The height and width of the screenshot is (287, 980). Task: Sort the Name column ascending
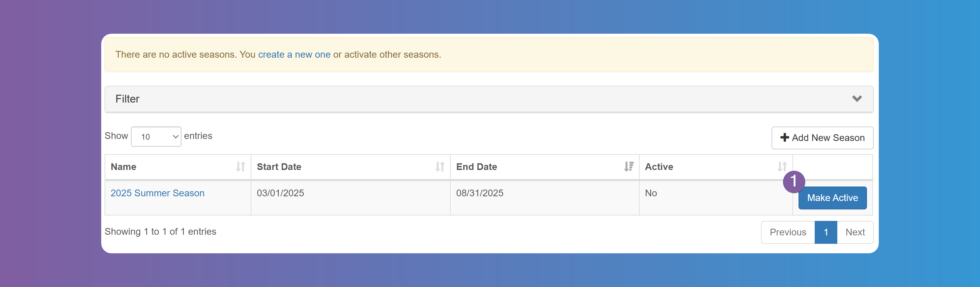coord(241,167)
